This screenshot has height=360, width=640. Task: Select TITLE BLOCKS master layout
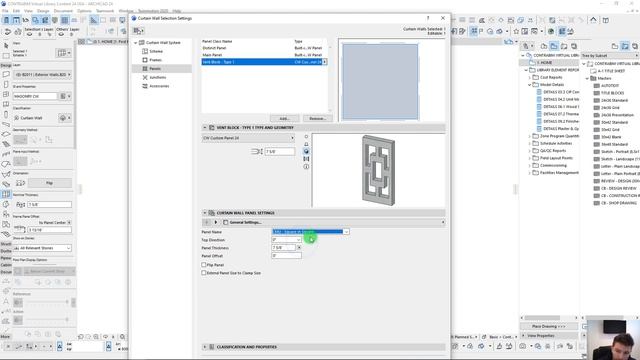[x=609, y=93]
